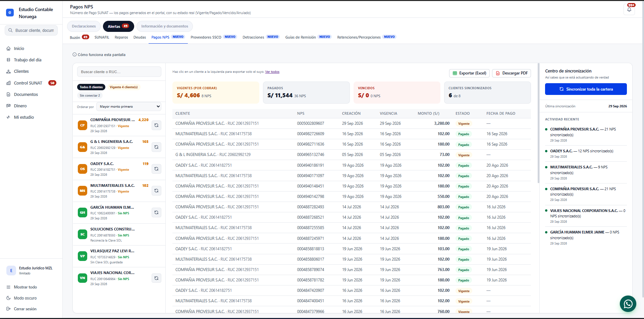Click the info icon beside Cómo funciona

74,55
